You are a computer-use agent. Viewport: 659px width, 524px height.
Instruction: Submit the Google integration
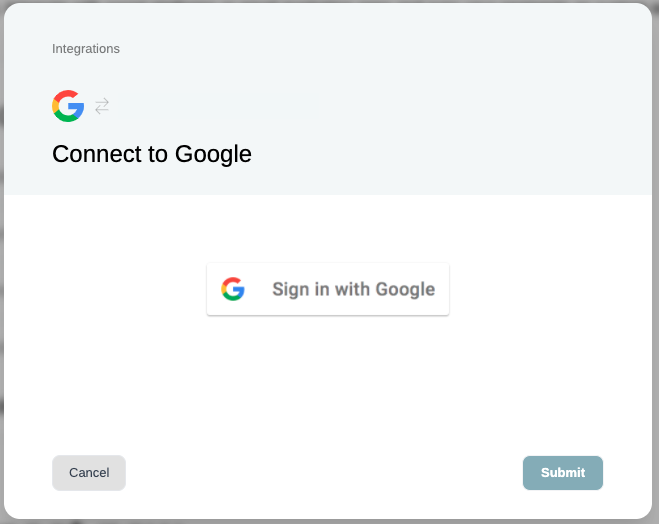click(563, 473)
